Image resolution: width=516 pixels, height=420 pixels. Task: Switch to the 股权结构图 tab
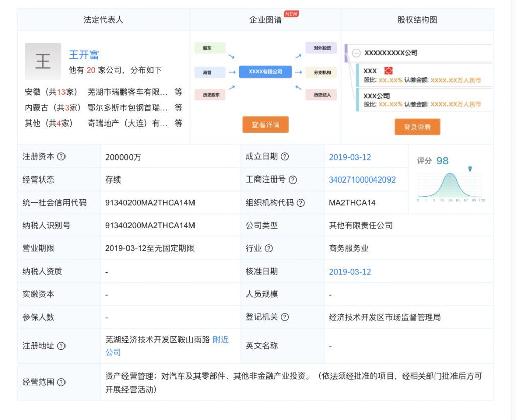click(417, 20)
